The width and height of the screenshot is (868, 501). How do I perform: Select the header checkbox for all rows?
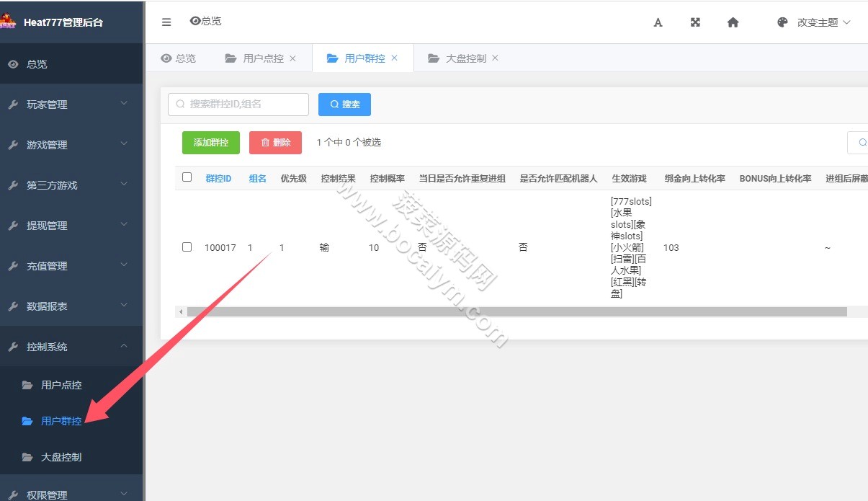[x=187, y=177]
